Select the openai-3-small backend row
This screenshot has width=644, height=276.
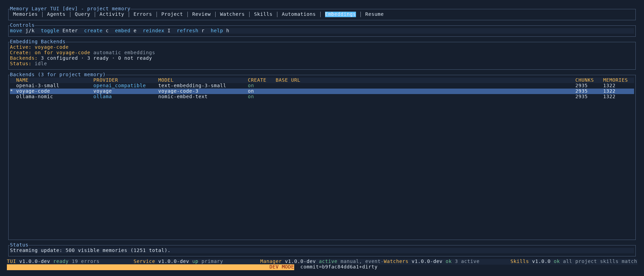(x=322, y=85)
